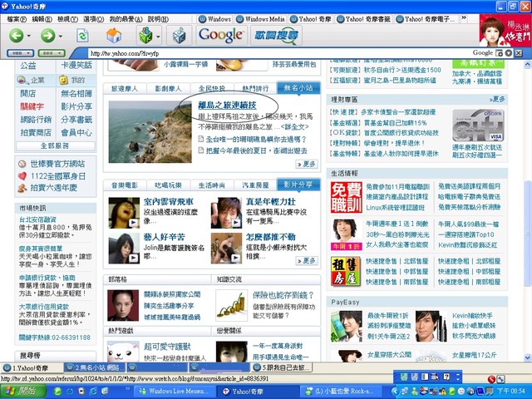The width and height of the screenshot is (532, 399).
Task: Click the address bar URL field
Action: point(278,53)
